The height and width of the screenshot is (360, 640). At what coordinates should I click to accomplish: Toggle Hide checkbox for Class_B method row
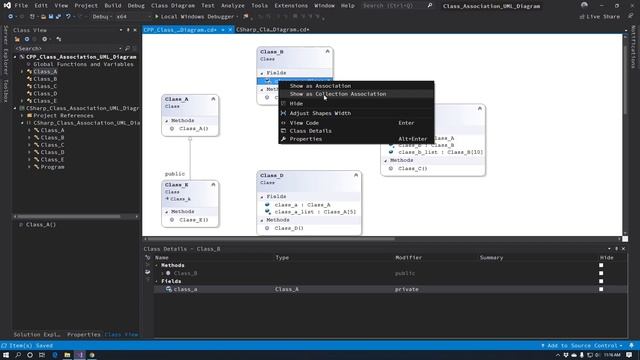(x=601, y=273)
